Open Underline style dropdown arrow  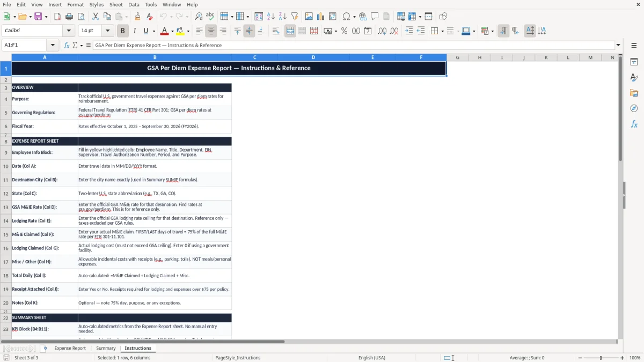[153, 31]
